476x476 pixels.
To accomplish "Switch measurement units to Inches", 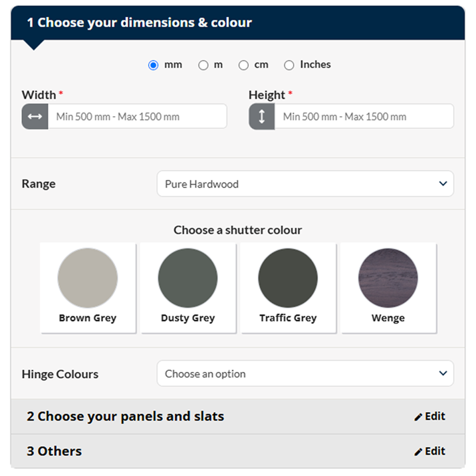I will [289, 66].
